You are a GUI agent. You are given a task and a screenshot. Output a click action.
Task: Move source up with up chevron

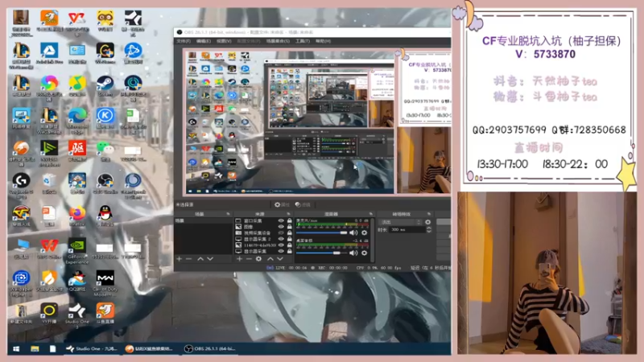[x=270, y=259]
